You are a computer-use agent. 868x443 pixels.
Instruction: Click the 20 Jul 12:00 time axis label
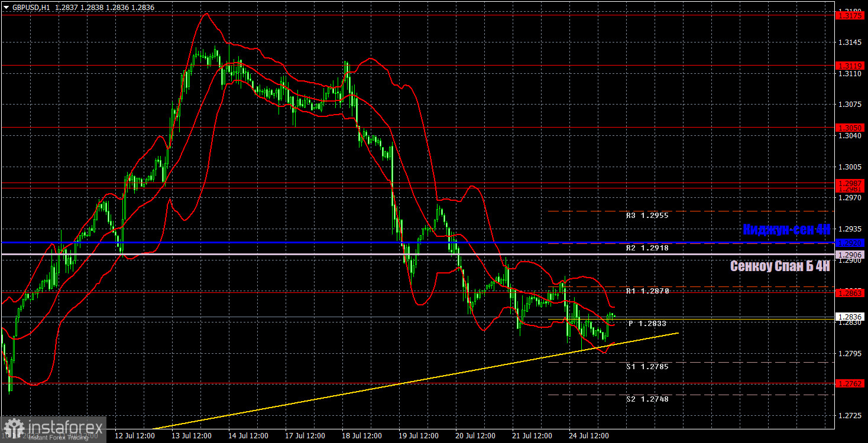[475, 436]
